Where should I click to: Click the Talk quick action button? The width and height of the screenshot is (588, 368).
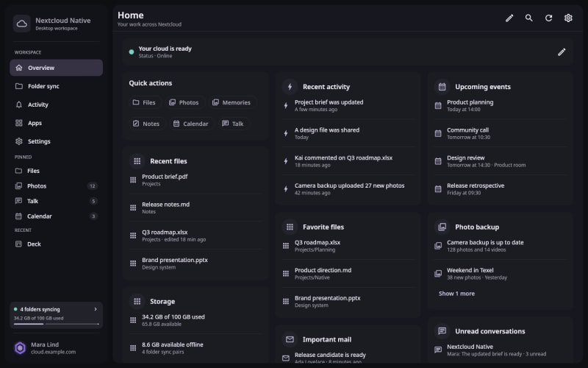pos(233,124)
